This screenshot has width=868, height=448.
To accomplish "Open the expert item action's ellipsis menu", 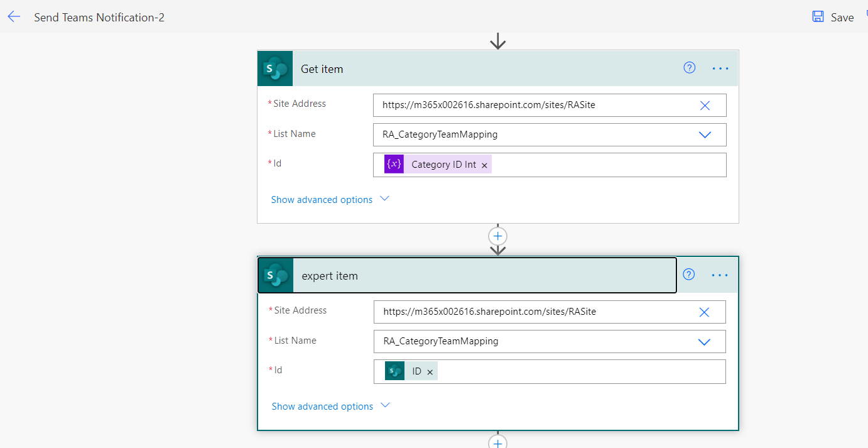I will [x=720, y=275].
